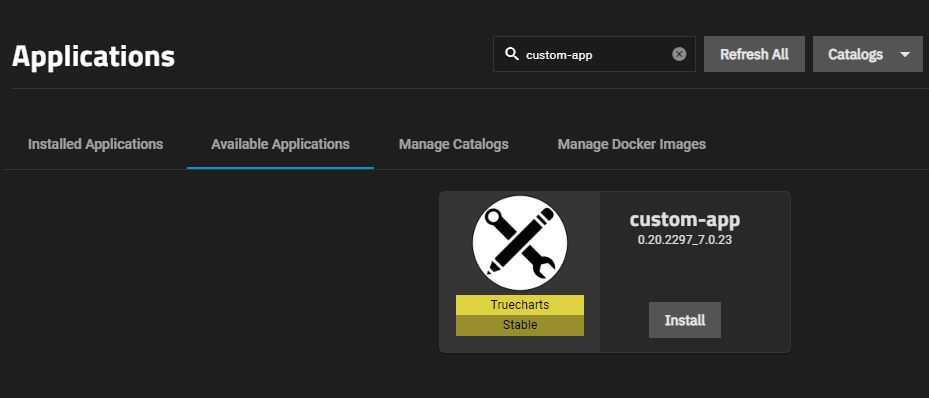Image resolution: width=929 pixels, height=398 pixels.
Task: Click the version 0.20.2297_7.0.23 text
Action: click(x=685, y=240)
